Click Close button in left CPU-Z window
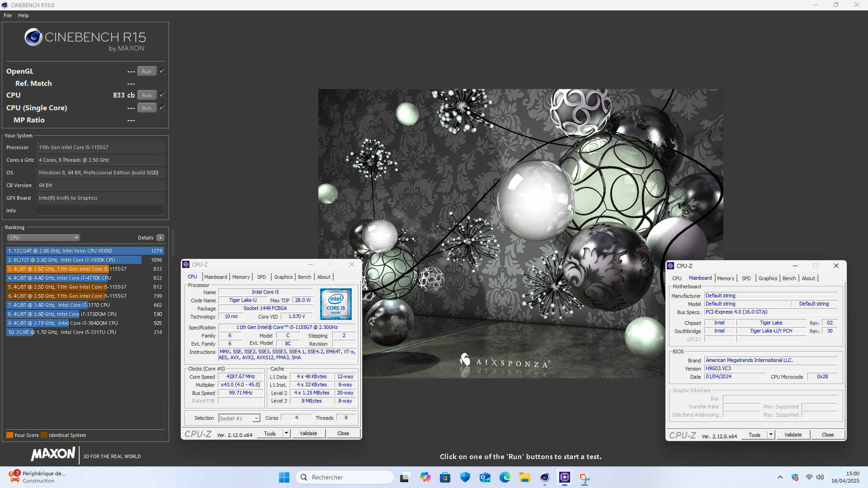The height and width of the screenshot is (488, 868). click(x=343, y=434)
